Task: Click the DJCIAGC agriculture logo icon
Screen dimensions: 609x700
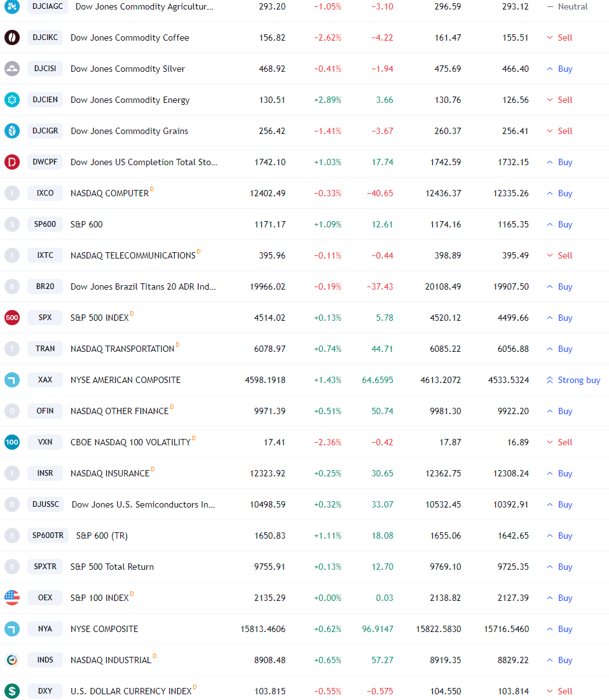Action: [12, 6]
